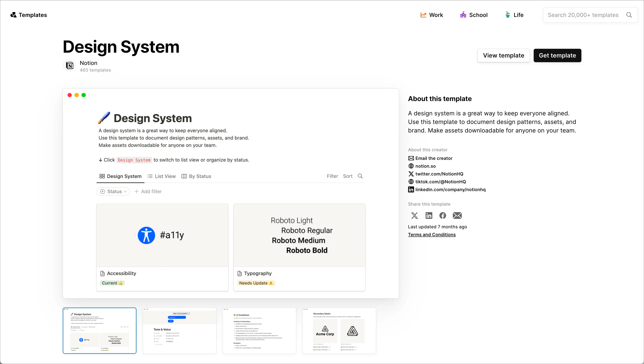Click the list icon on List View tab
This screenshot has height=364, width=644.
click(x=150, y=176)
